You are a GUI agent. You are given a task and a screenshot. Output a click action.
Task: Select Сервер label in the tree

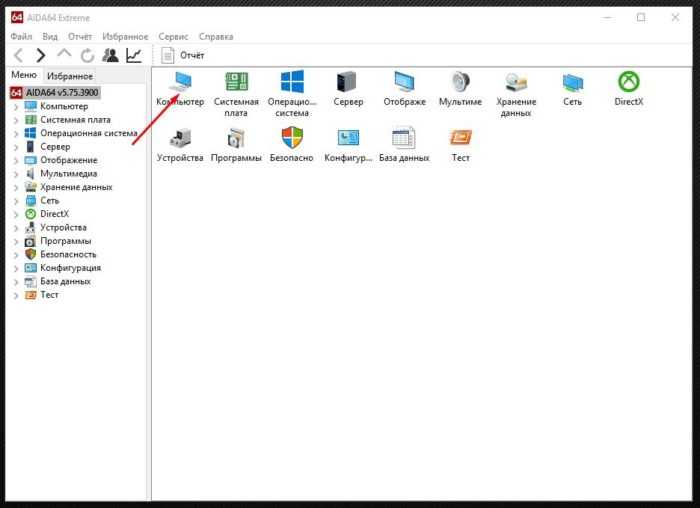tap(55, 146)
